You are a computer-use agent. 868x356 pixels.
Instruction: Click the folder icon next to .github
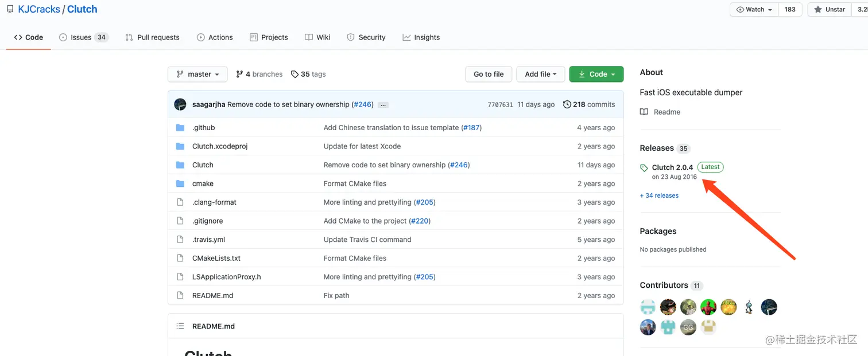pos(180,128)
